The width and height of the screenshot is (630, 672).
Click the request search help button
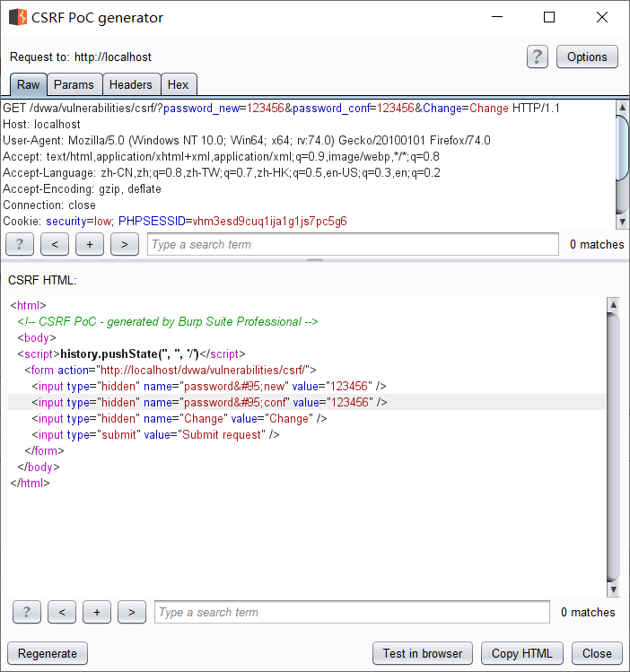click(19, 244)
